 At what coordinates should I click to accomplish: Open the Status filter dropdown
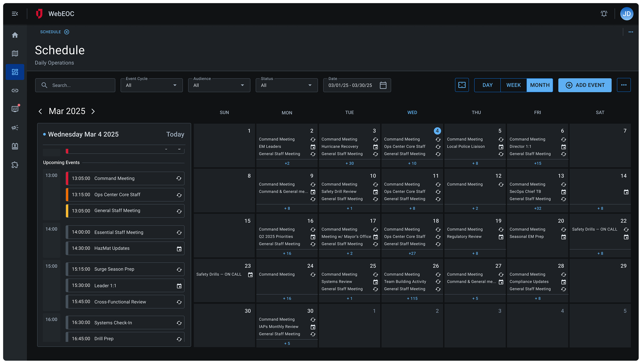tap(286, 85)
